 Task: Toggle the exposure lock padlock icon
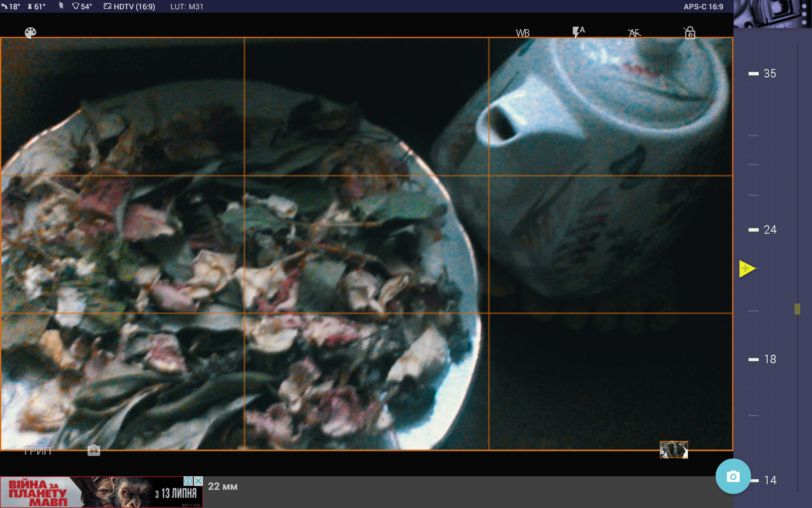pyautogui.click(x=690, y=33)
